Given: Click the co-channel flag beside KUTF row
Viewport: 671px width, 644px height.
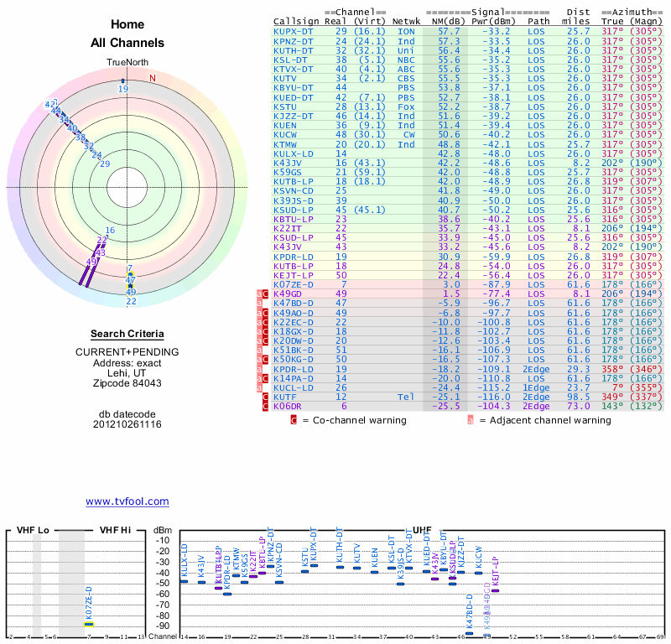Looking at the screenshot, I should click(x=265, y=397).
